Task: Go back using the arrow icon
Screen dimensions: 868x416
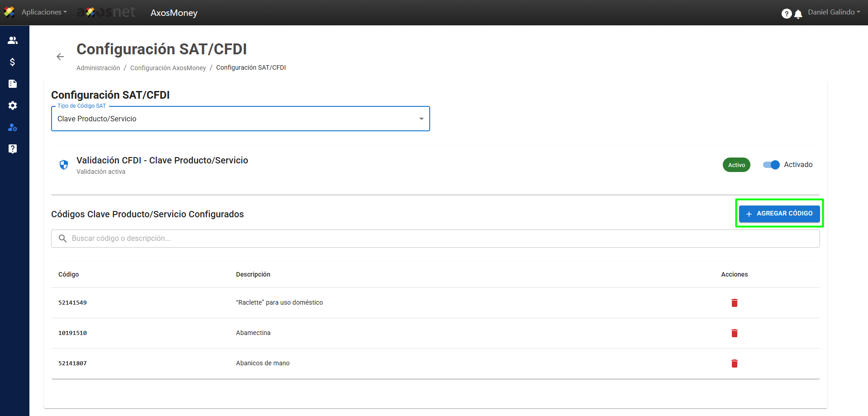Action: click(60, 57)
